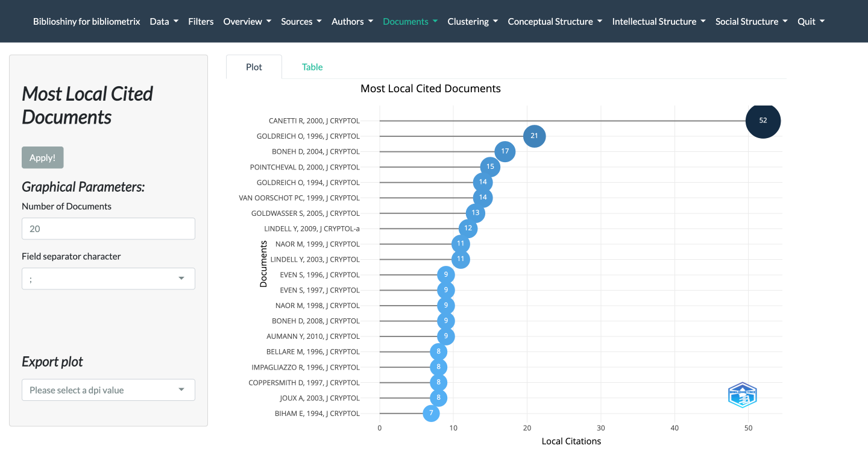The image size is (868, 460).
Task: Click label COPPERSMITH D, 1997, J CRYPTOL
Action: (x=304, y=382)
